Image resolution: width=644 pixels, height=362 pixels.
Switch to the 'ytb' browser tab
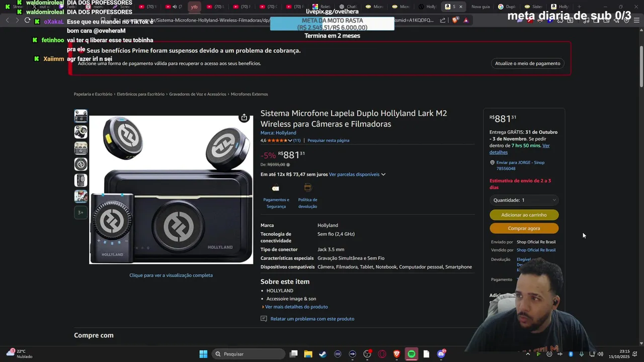click(194, 7)
